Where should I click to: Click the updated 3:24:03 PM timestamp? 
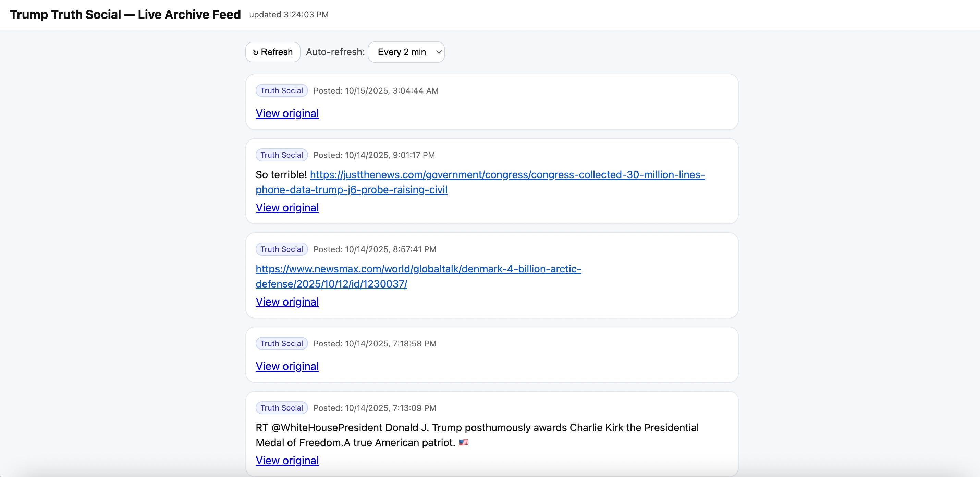(289, 15)
